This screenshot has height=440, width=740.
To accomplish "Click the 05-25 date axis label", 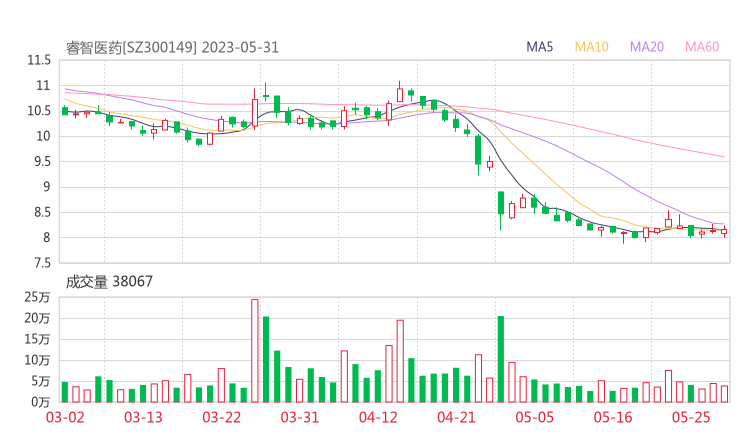I will pos(691,417).
